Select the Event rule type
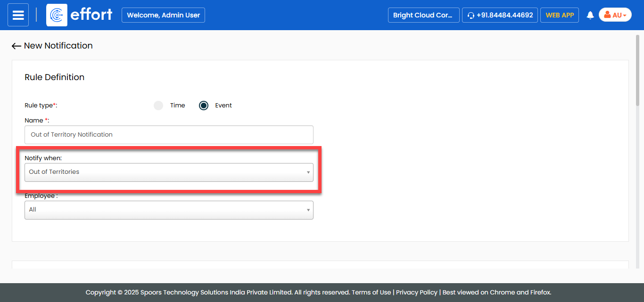This screenshot has width=644, height=302. (x=204, y=106)
